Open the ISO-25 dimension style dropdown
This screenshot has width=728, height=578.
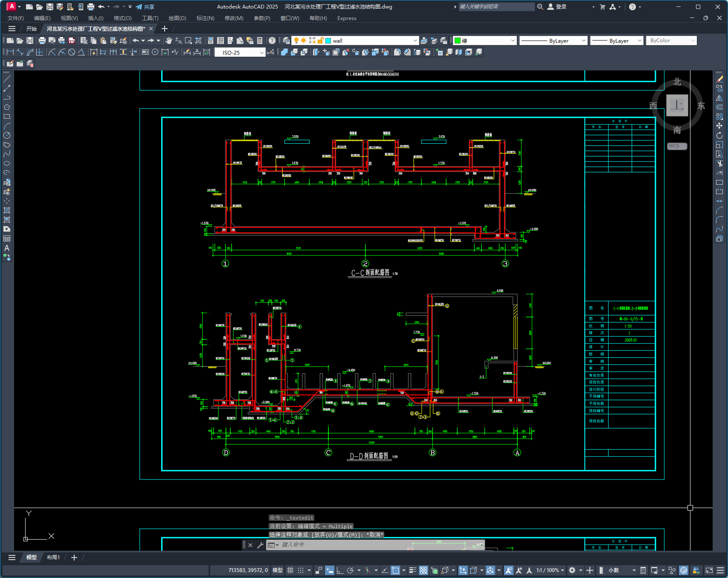pyautogui.click(x=240, y=52)
